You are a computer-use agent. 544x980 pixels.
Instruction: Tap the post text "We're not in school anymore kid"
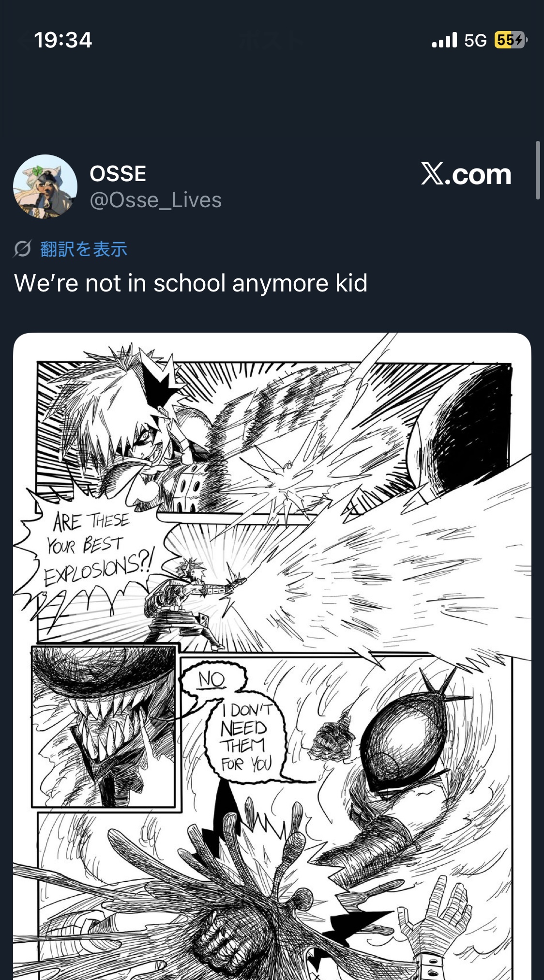pos(191,283)
